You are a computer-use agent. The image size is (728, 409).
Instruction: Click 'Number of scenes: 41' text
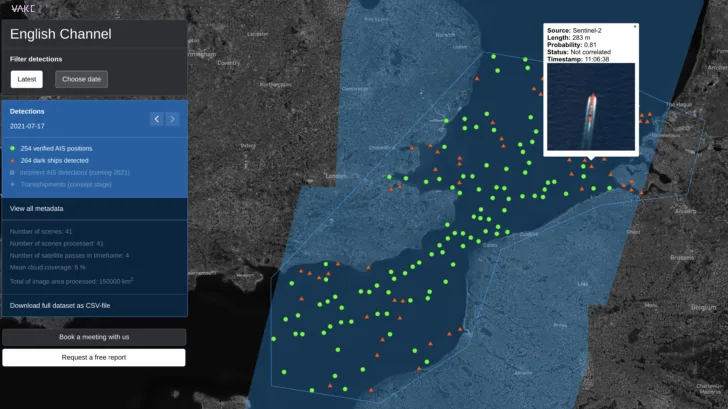click(41, 232)
